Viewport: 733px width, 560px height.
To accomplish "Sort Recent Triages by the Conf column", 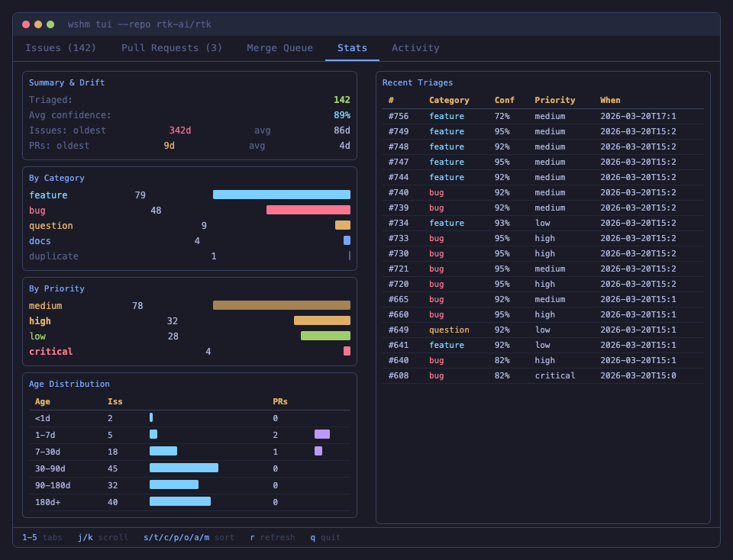I will pos(504,100).
